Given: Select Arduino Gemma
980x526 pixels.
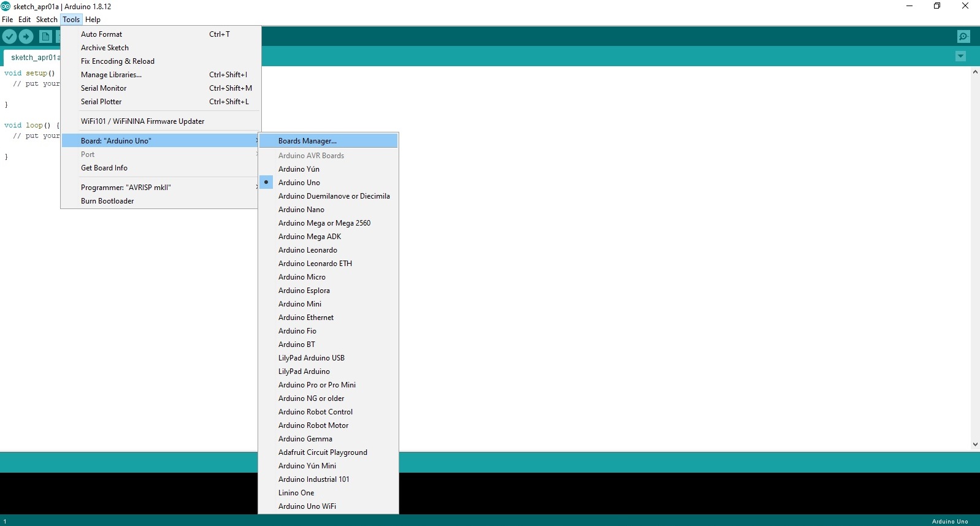Looking at the screenshot, I should click(328, 439).
